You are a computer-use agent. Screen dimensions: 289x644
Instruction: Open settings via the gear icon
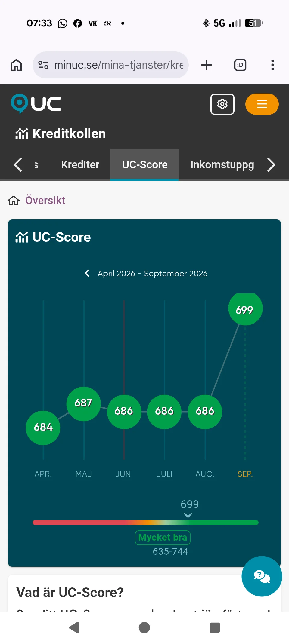tap(222, 104)
